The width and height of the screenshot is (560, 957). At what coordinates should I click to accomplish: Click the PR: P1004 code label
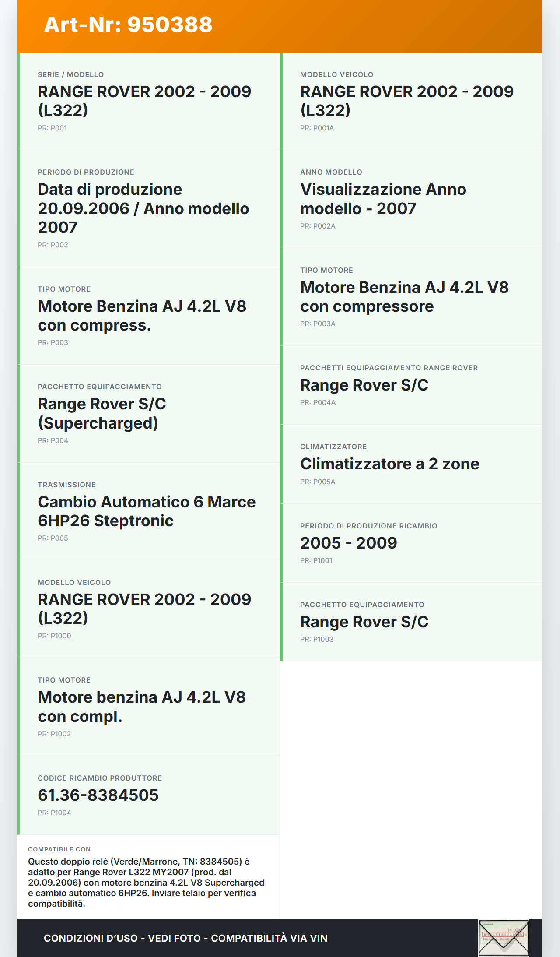[x=54, y=813]
